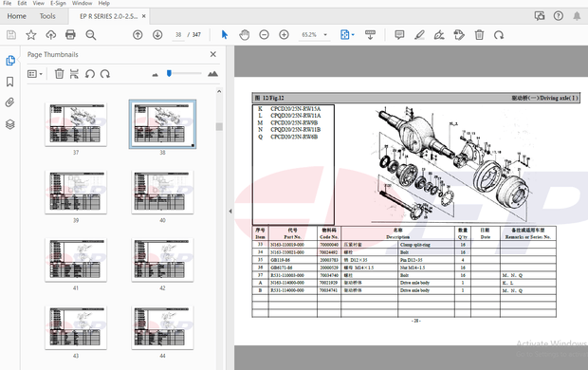588x370 pixels.
Task: Go to next page using down arrow
Action: pos(157,35)
